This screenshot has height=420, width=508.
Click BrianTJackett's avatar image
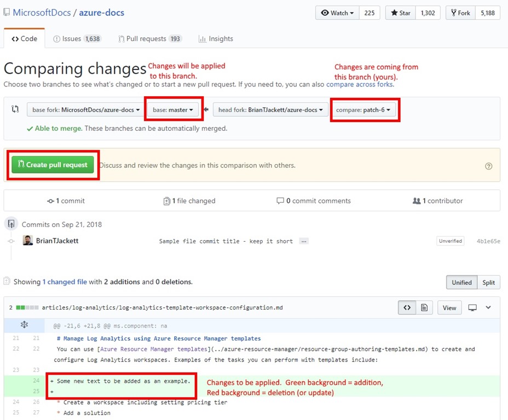[28, 241]
